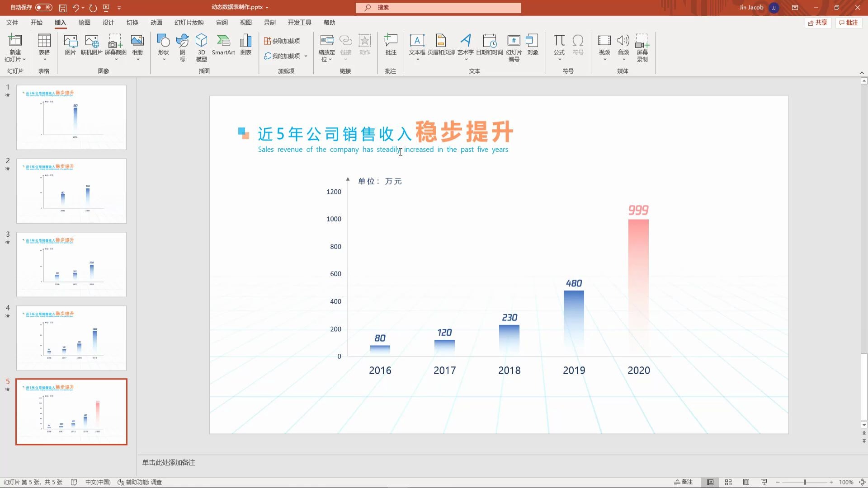Click the zoom out minus button
The width and height of the screenshot is (868, 488).
click(778, 482)
